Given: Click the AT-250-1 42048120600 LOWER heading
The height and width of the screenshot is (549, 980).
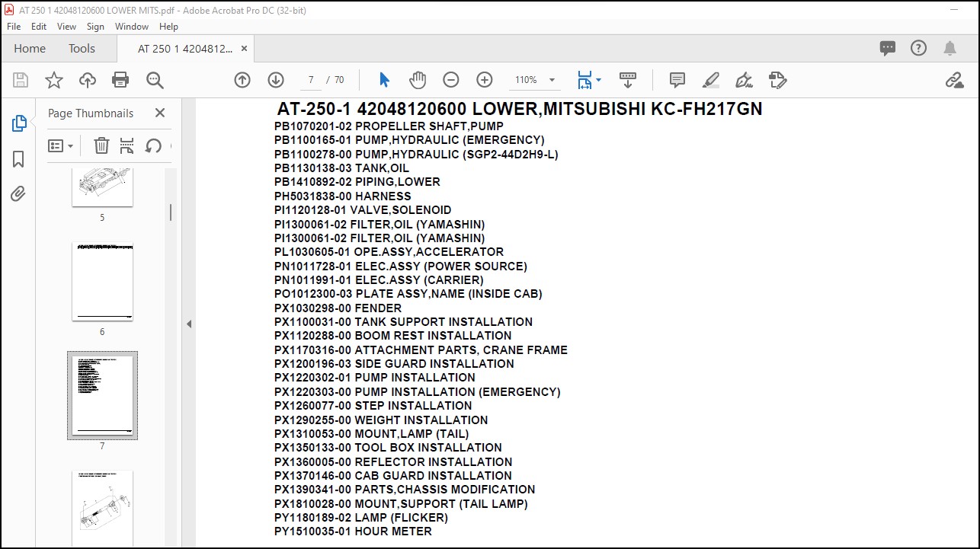Looking at the screenshot, I should (520, 109).
